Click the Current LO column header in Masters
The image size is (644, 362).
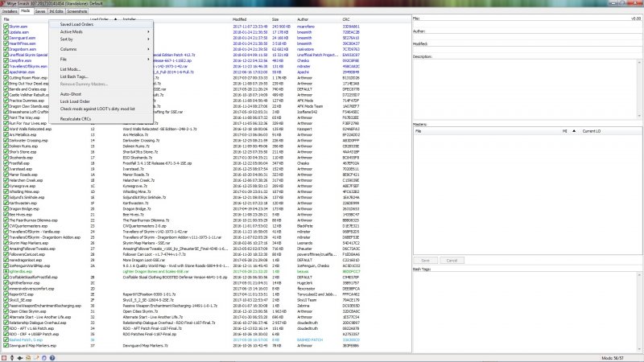592,131
